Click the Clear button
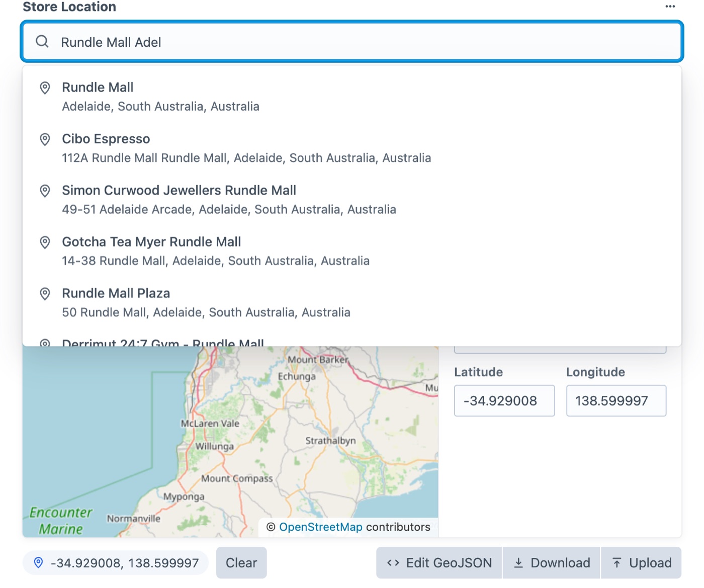Image resolution: width=704 pixels, height=588 pixels. coord(241,563)
